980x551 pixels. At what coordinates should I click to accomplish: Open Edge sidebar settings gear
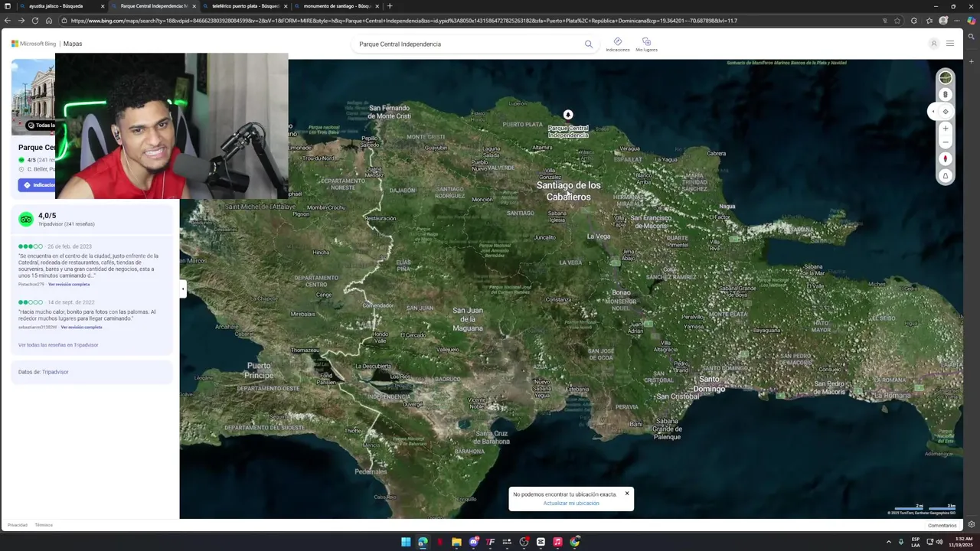click(972, 524)
